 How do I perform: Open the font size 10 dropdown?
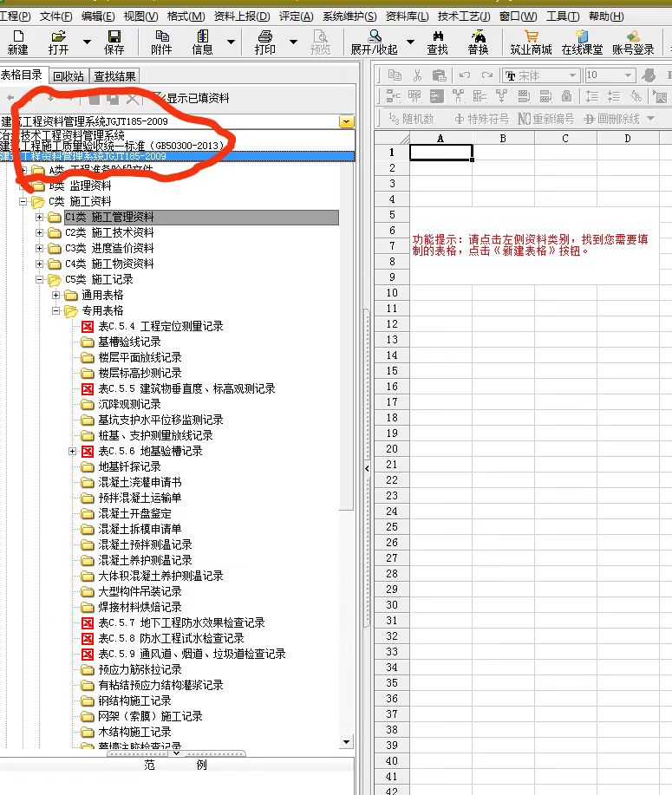pyautogui.click(x=628, y=75)
